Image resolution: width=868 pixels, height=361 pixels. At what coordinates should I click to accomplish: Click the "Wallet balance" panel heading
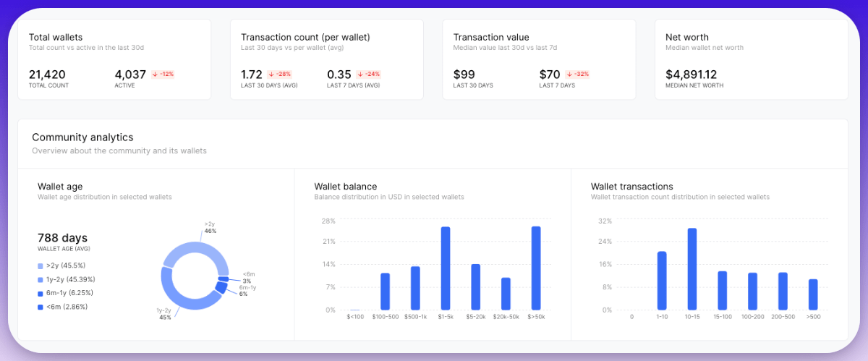click(x=346, y=186)
